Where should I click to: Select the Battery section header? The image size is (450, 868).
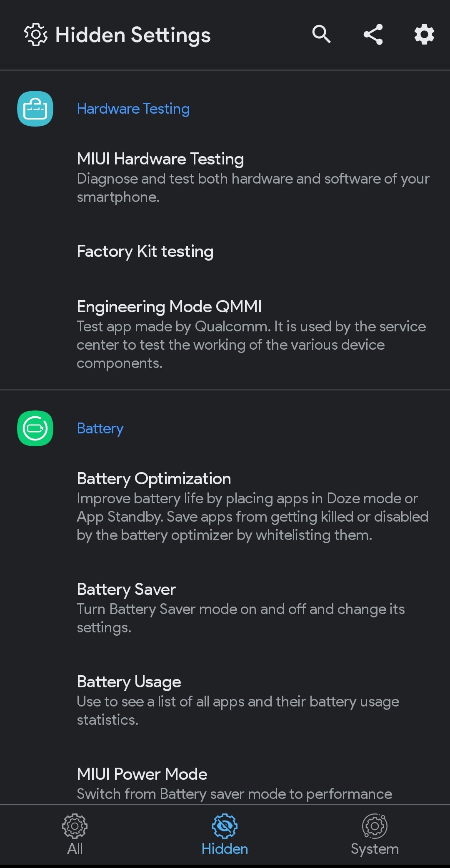[100, 428]
